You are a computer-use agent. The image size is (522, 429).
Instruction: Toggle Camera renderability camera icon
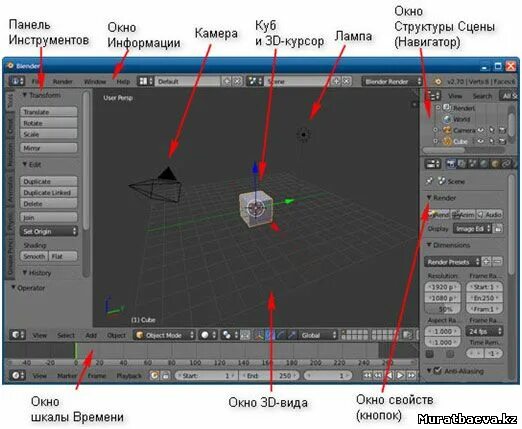(503, 130)
